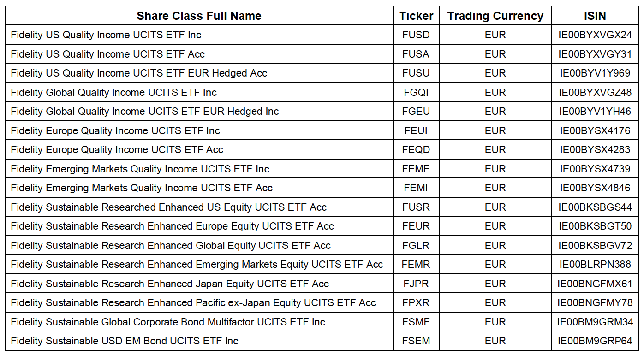Viewport: 644px width, 355px height.
Task: Click ISIN IE00BYV1Y969
Action: pyautogui.click(x=595, y=73)
